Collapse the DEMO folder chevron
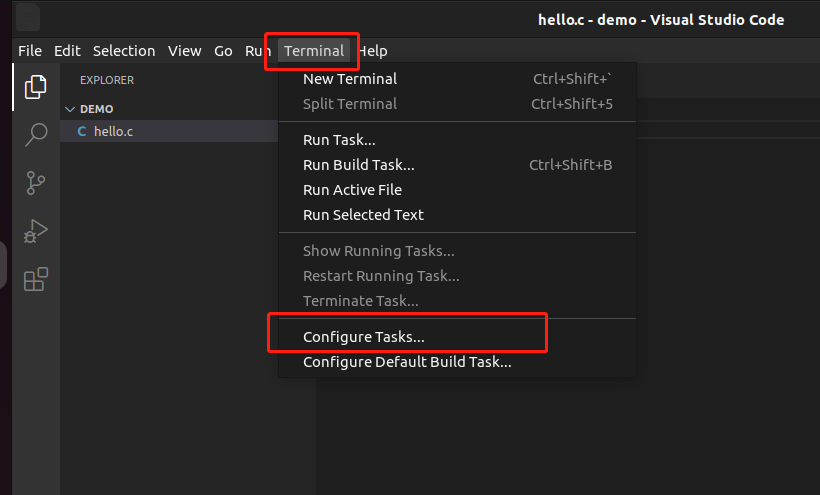Image resolution: width=820 pixels, height=495 pixels. pos(70,109)
